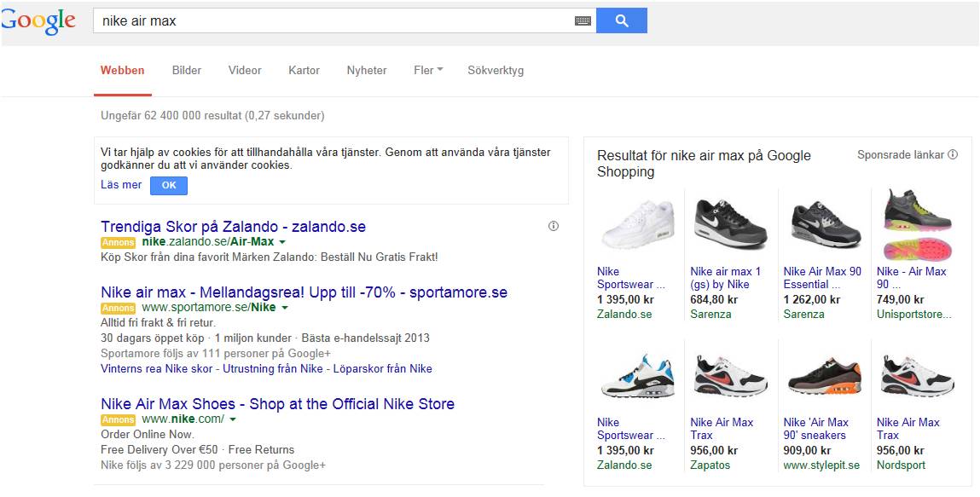
Task: Open Nike Sportswear product link, bottom row
Action: point(630,429)
